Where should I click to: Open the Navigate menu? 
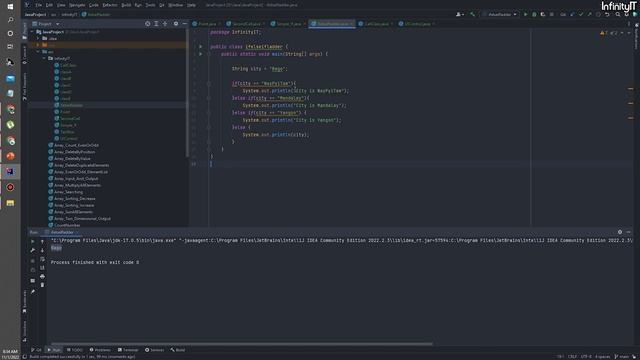(77, 5)
